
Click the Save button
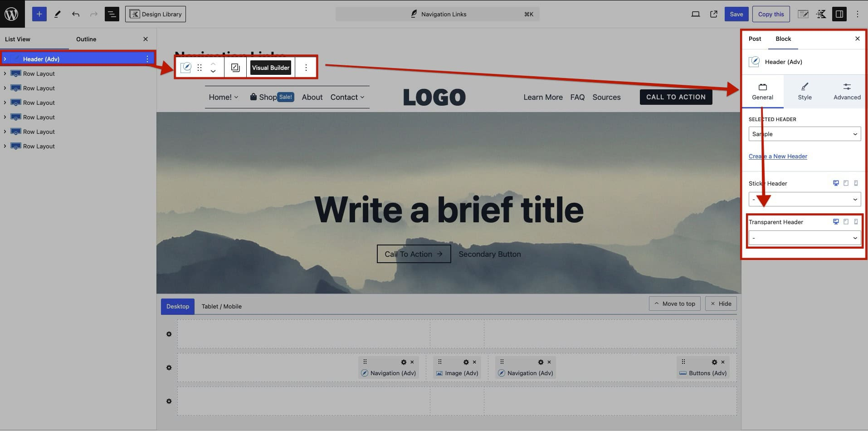tap(736, 14)
